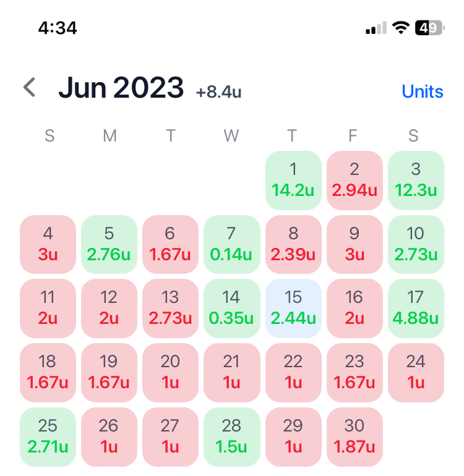
Task: Open day 8 showing 2.39u
Action: [293, 244]
